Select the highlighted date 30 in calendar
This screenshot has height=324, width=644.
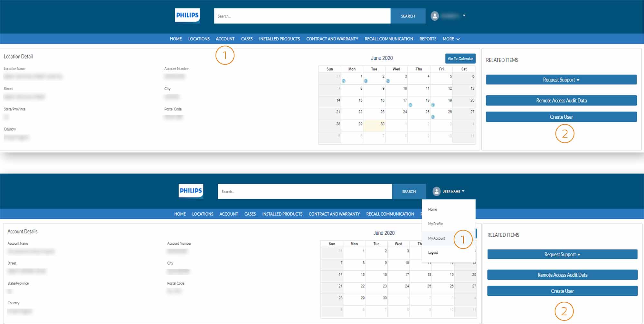click(x=374, y=126)
